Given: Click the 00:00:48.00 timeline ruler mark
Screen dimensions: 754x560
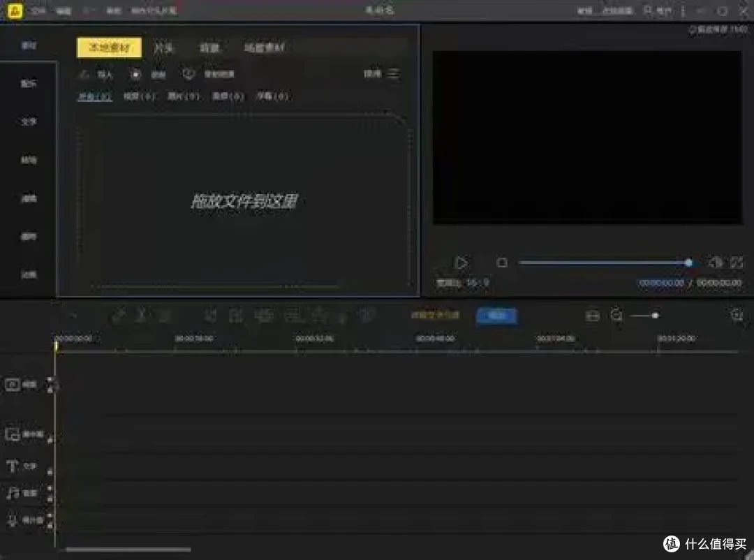Looking at the screenshot, I should coord(435,339).
